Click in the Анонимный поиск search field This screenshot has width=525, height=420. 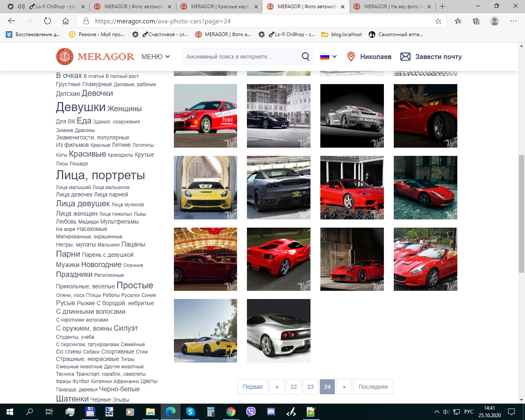(241, 57)
